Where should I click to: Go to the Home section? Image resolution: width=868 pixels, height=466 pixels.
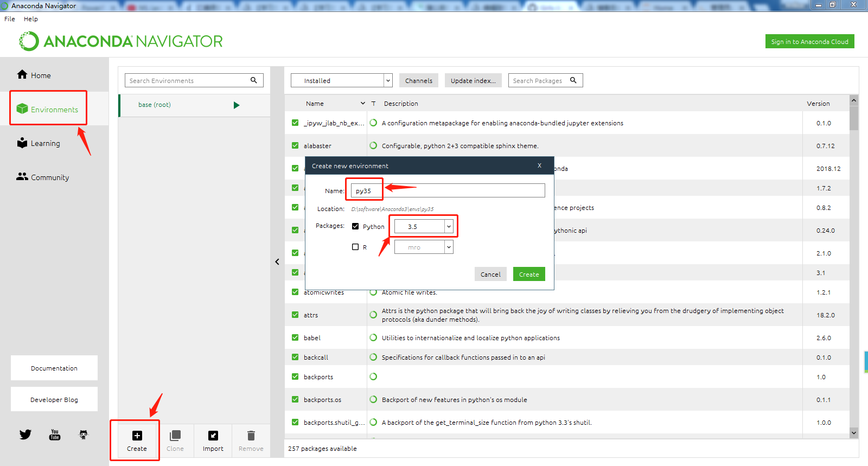(x=34, y=75)
